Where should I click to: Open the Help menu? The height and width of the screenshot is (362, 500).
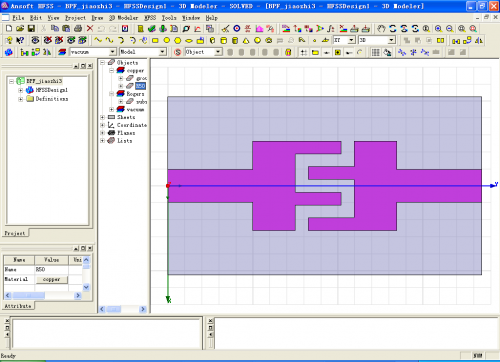click(x=212, y=18)
